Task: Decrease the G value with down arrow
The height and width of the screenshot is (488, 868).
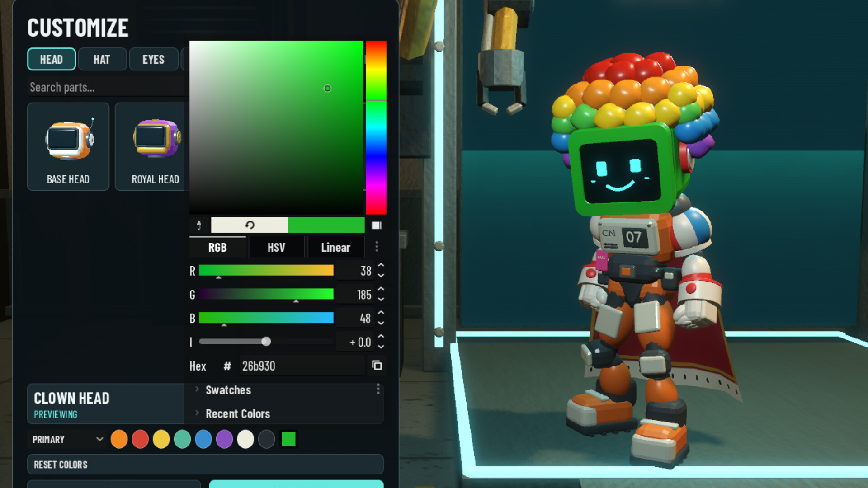Action: point(381,299)
